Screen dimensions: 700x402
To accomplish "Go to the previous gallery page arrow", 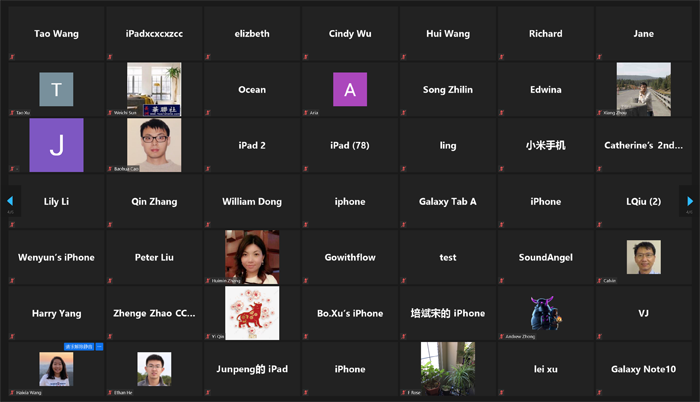I will pyautogui.click(x=10, y=201).
